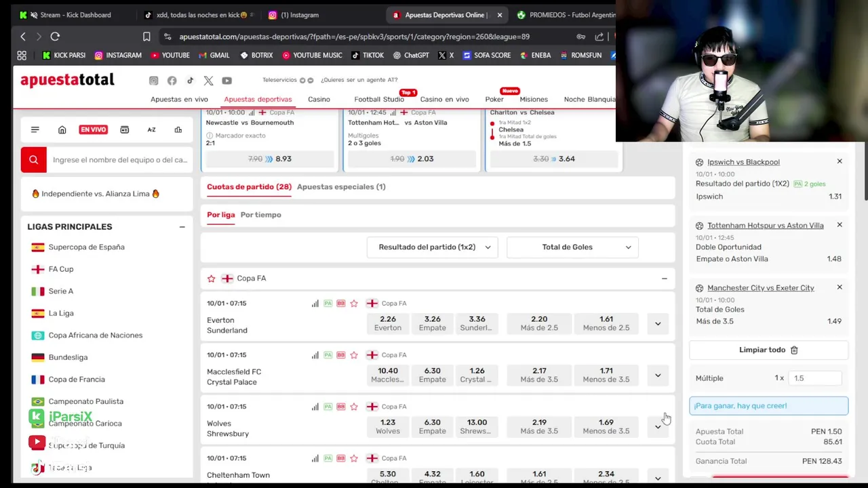Expand more markets for Everton vs Sunderland

click(x=658, y=324)
